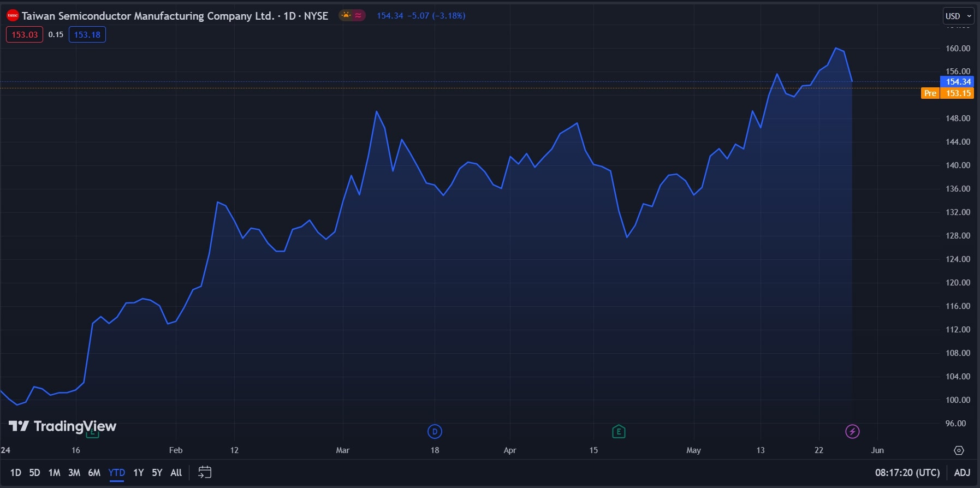Image resolution: width=980 pixels, height=488 pixels.
Task: Toggle ADJ adjusted data button
Action: point(962,473)
